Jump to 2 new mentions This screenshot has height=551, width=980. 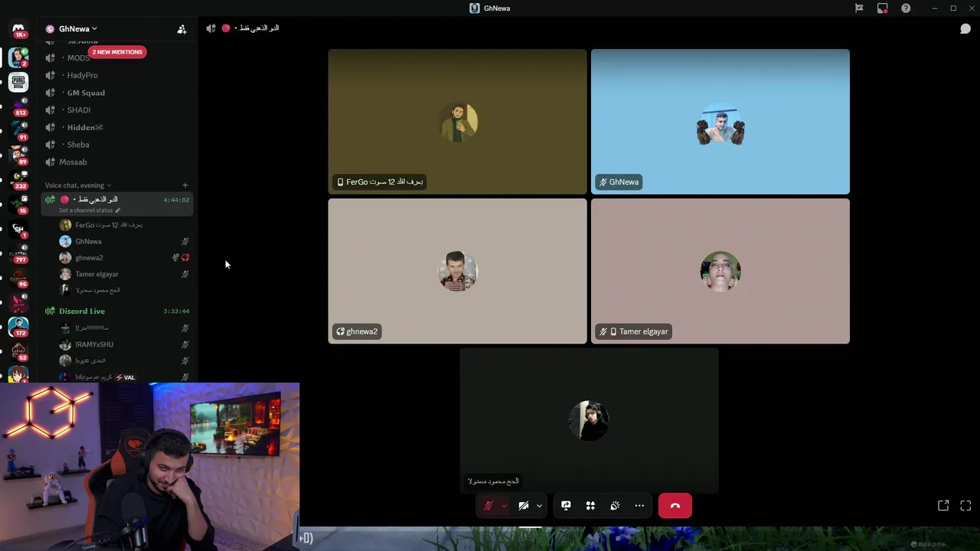(x=117, y=52)
